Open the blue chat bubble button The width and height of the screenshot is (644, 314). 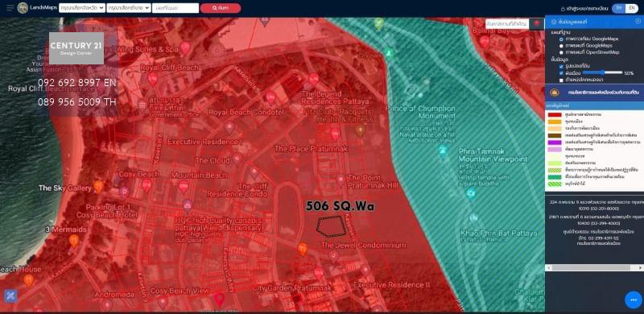coord(633,300)
